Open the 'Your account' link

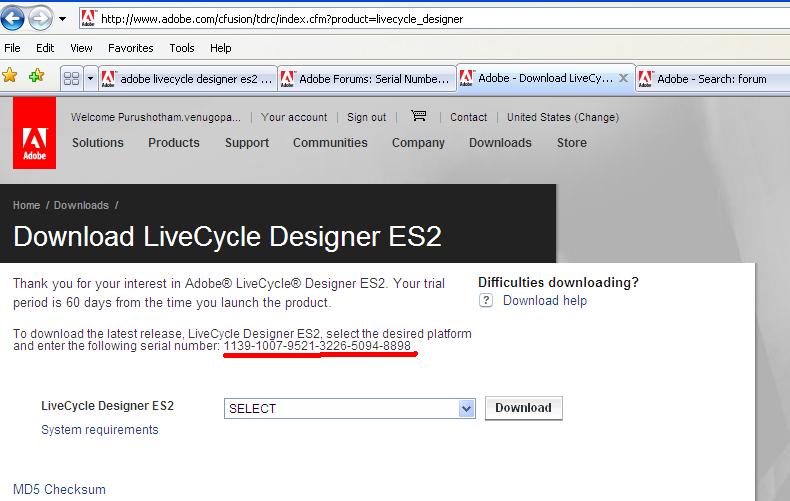[x=294, y=117]
